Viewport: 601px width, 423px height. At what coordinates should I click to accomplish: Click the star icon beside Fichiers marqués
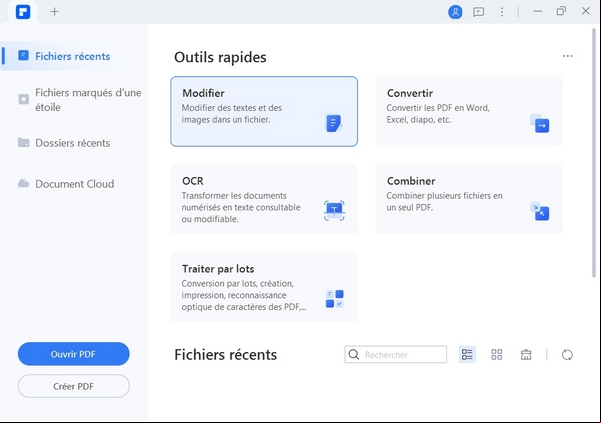tap(23, 99)
